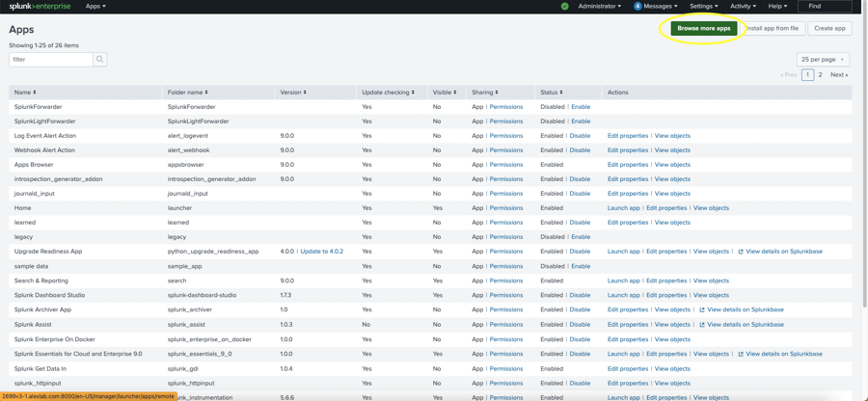The height and width of the screenshot is (401, 868).
Task: Open the Administrator menu
Action: tap(600, 6)
